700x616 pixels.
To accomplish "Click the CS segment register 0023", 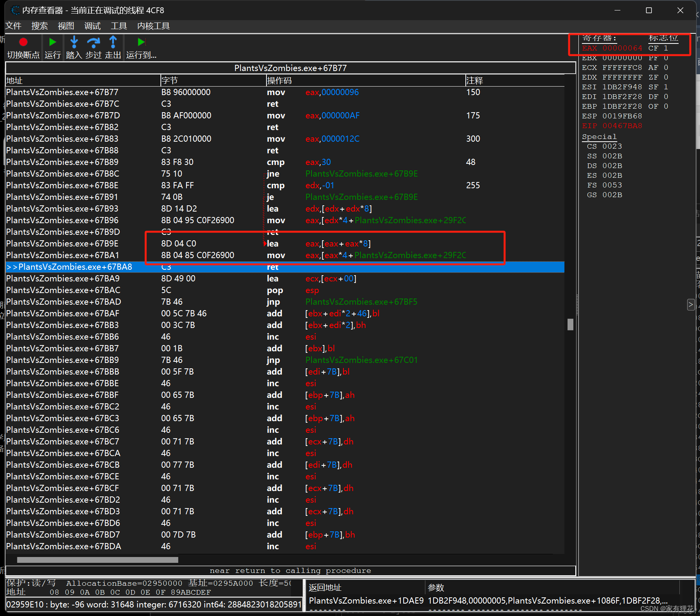I will click(x=612, y=146).
